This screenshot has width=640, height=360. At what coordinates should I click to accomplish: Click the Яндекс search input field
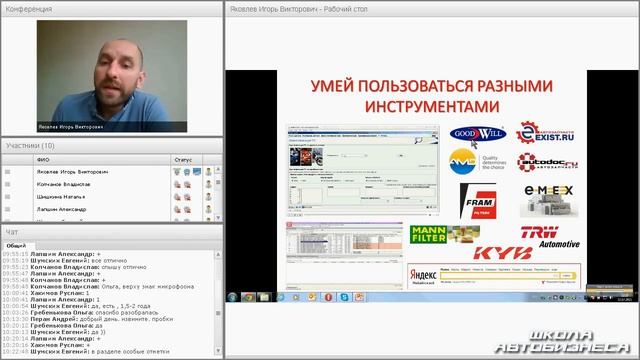tap(500, 276)
